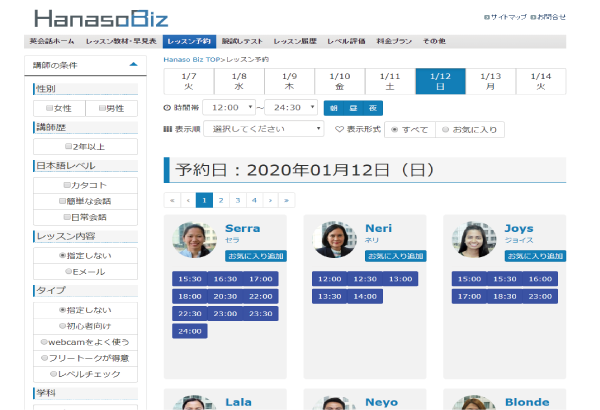Open the start time 12:00 dropdown
Image resolution: width=600 pixels, height=410 pixels.
[x=229, y=108]
